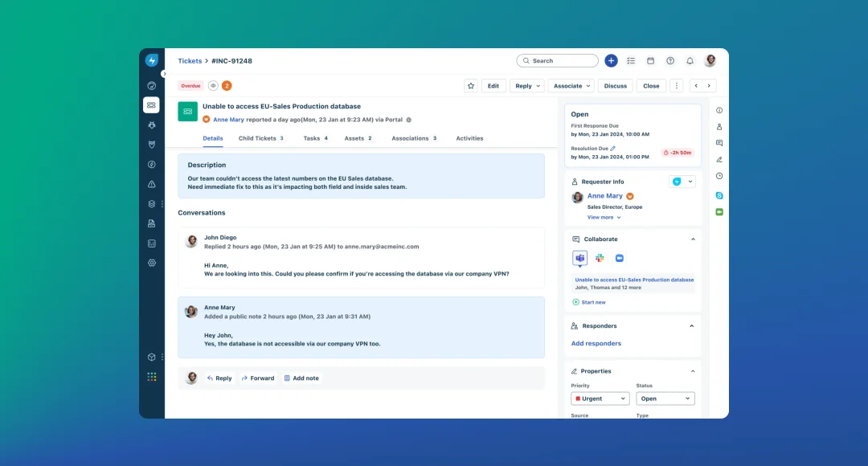Viewport: 868px width, 466px height.
Task: Edit the Resolution Due pencil icon
Action: pyautogui.click(x=612, y=149)
